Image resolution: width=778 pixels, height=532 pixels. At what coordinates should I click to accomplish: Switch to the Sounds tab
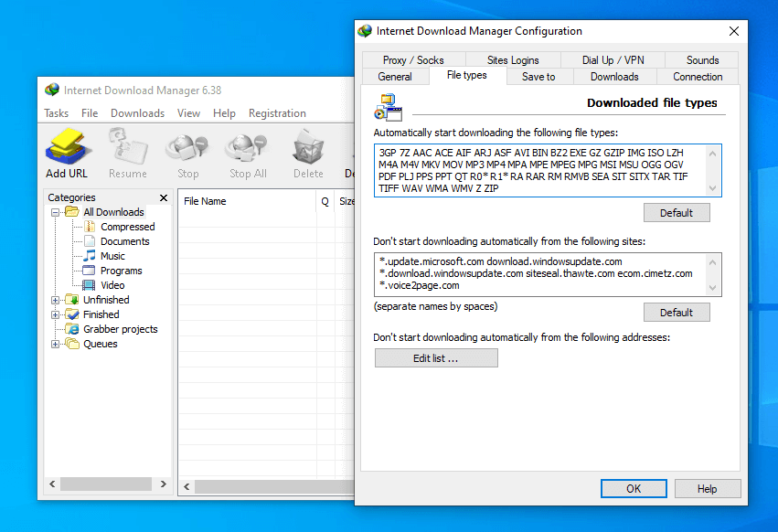(702, 60)
